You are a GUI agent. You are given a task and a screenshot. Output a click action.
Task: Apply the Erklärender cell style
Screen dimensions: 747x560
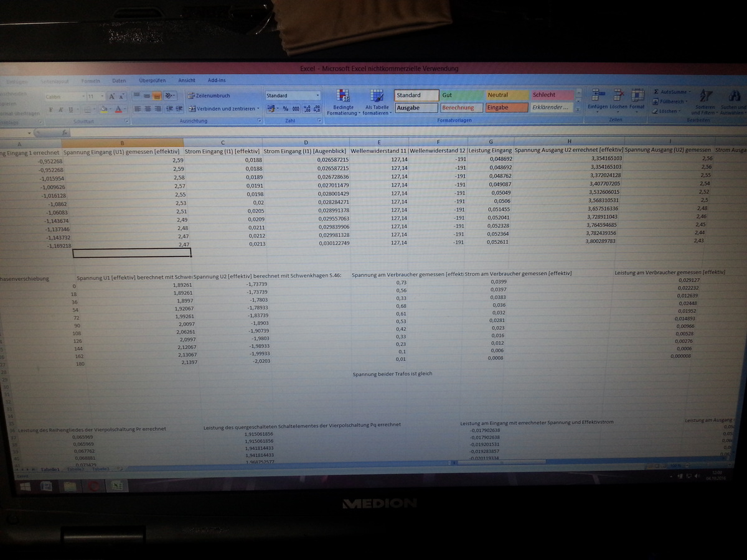(552, 107)
